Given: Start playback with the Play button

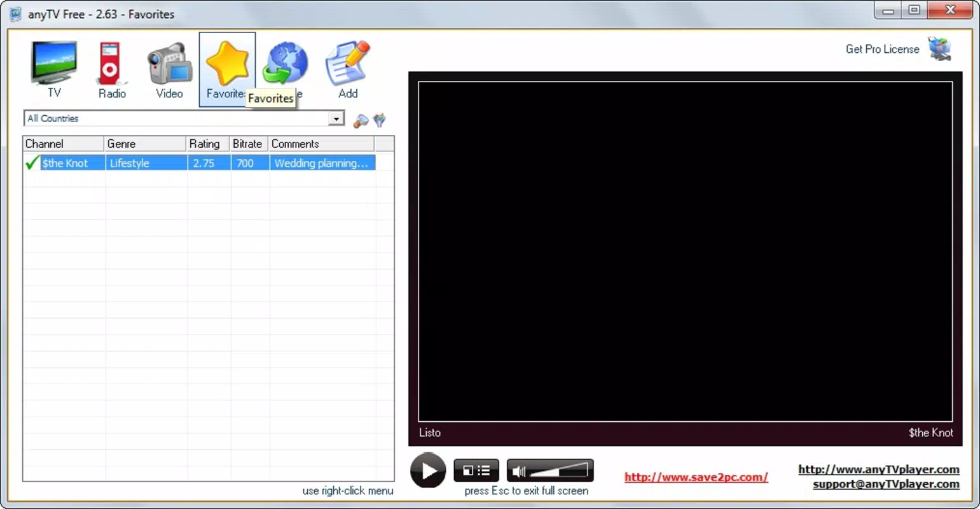Looking at the screenshot, I should pyautogui.click(x=428, y=470).
